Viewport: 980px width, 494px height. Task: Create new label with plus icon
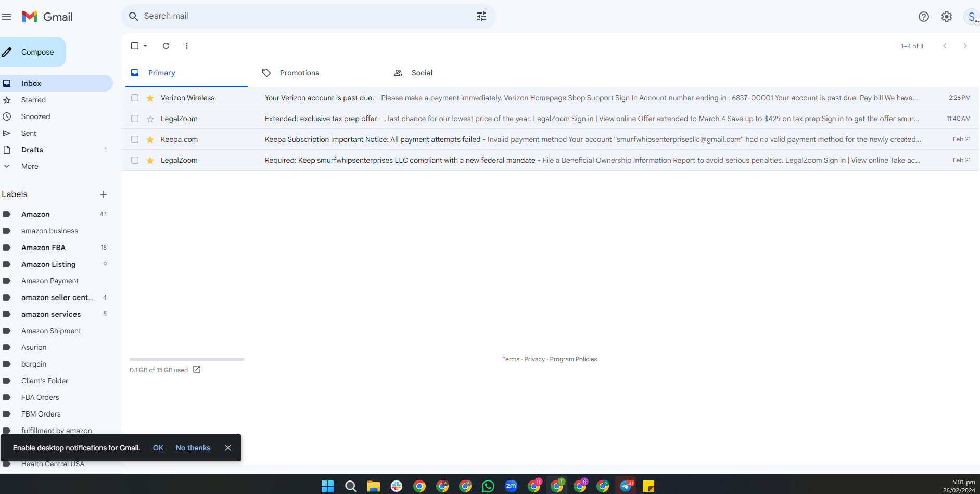pos(104,194)
